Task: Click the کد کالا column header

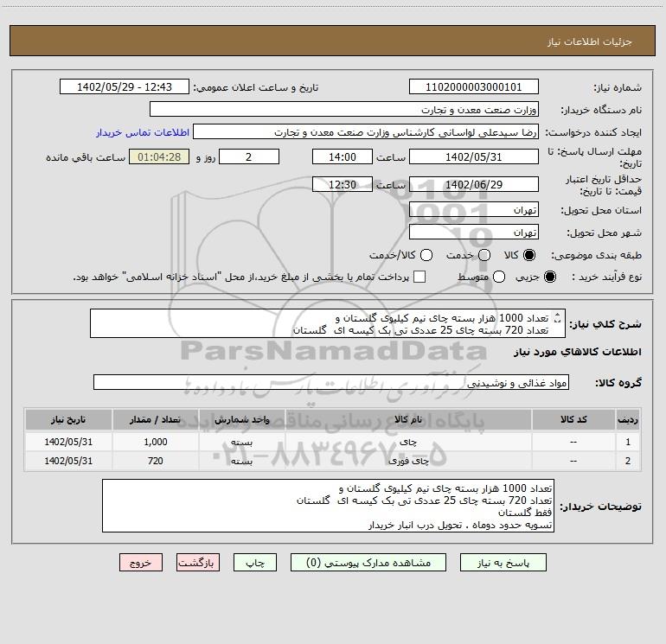Action: pyautogui.click(x=573, y=419)
